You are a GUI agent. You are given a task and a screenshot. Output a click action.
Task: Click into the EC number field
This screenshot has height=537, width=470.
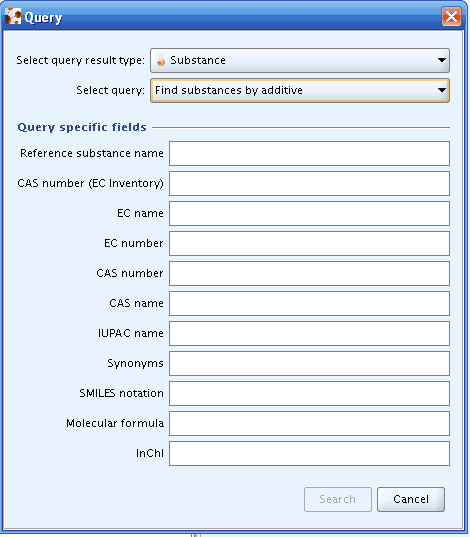click(309, 243)
